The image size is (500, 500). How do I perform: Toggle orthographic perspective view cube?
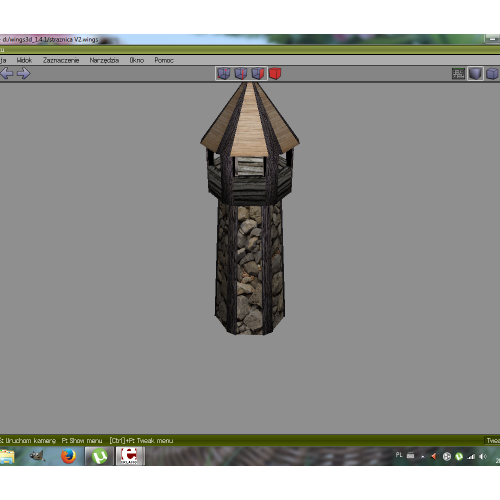pos(492,74)
